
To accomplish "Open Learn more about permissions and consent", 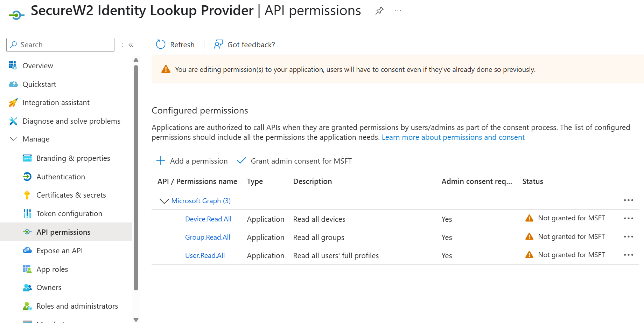I will 453,137.
